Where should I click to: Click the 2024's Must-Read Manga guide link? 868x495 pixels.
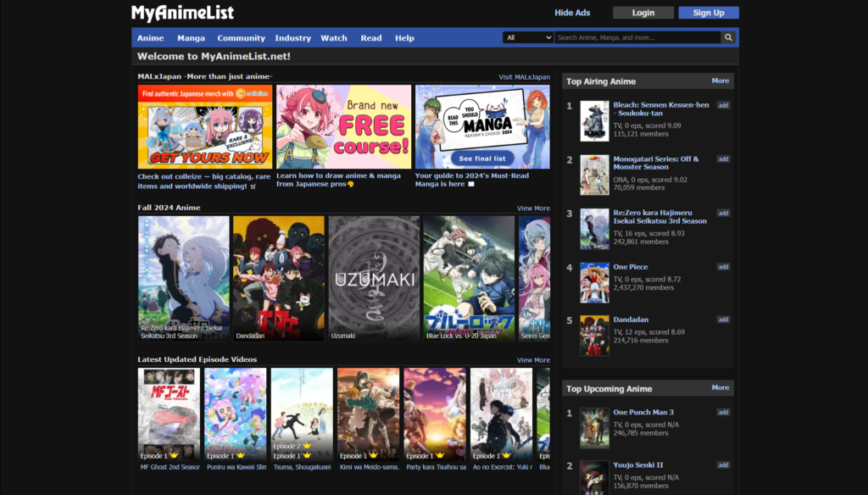click(x=471, y=180)
